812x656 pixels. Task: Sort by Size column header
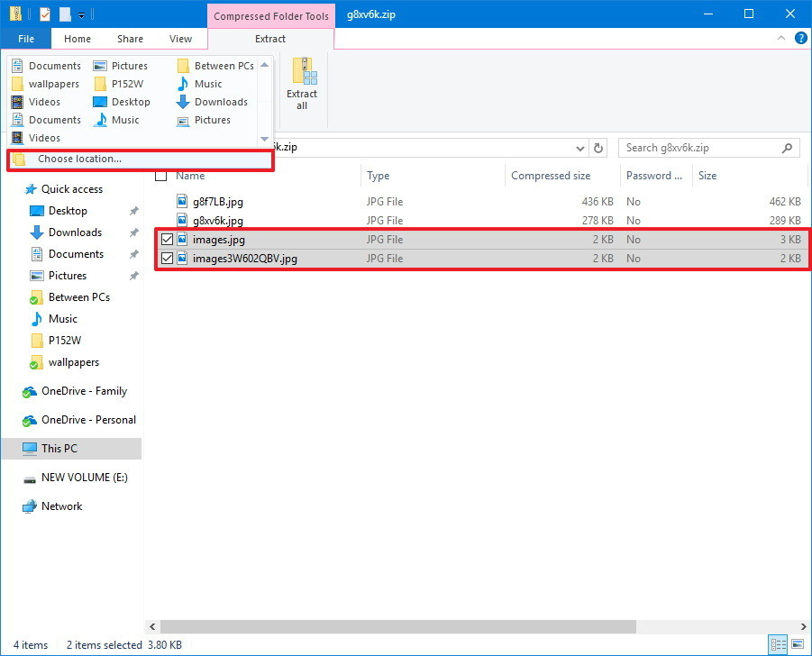pyautogui.click(x=707, y=176)
